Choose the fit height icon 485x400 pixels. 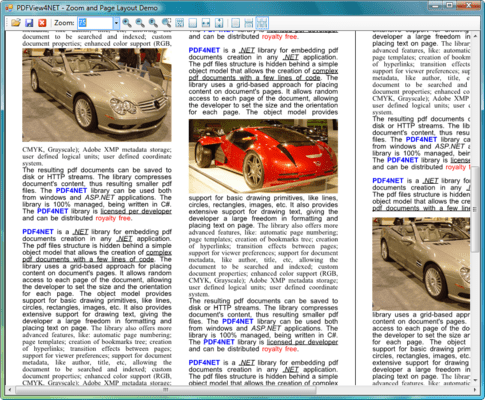tap(219, 23)
